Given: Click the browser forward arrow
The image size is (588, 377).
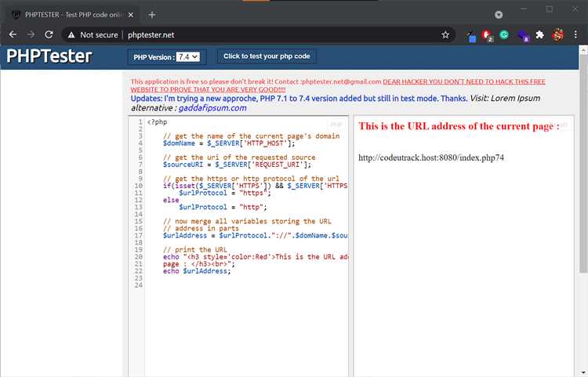Looking at the screenshot, I should [x=31, y=34].
